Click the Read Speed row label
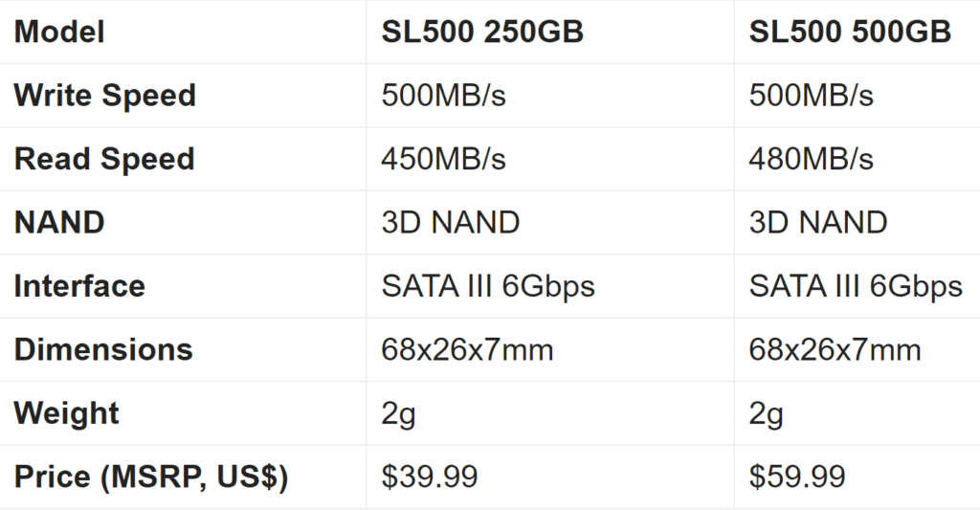Screen dimensions: 980x510 [x=104, y=159]
